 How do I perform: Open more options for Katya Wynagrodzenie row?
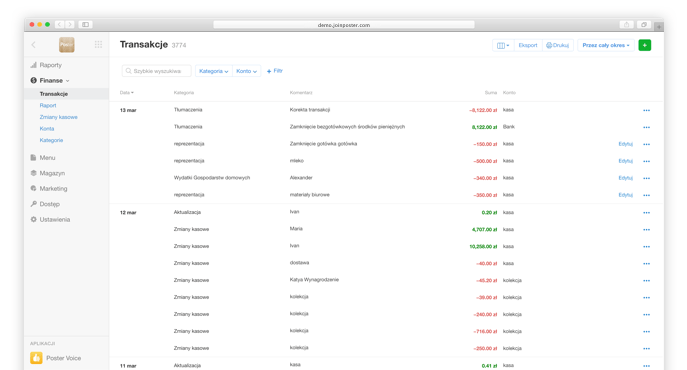(646, 281)
